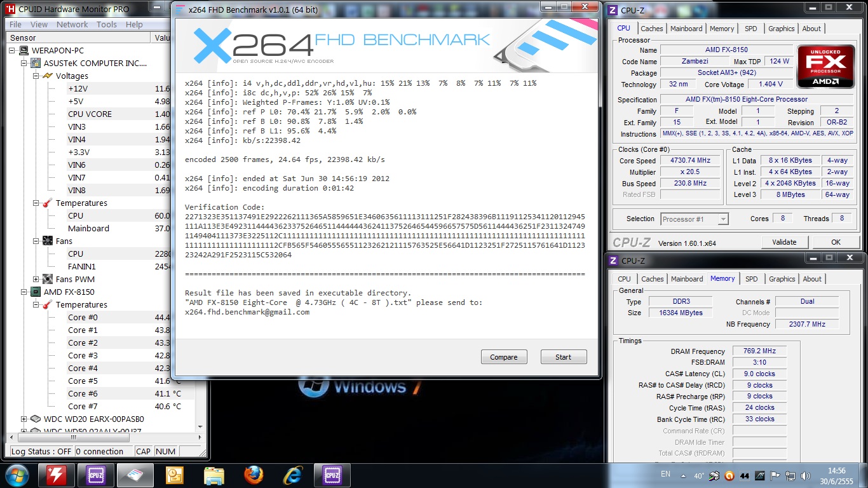Click the Validate button in CPU-Z
Viewport: 868px width, 488px height.
pos(784,242)
